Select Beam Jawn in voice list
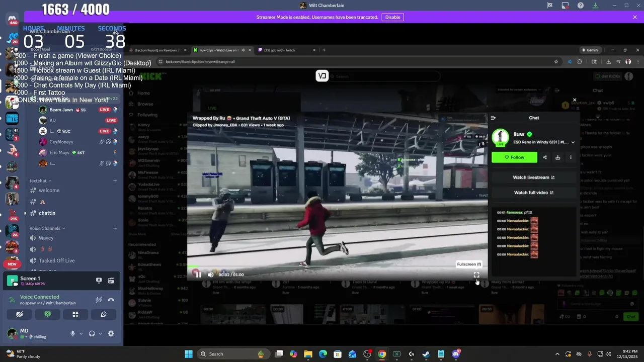The image size is (644, 362). (x=61, y=110)
